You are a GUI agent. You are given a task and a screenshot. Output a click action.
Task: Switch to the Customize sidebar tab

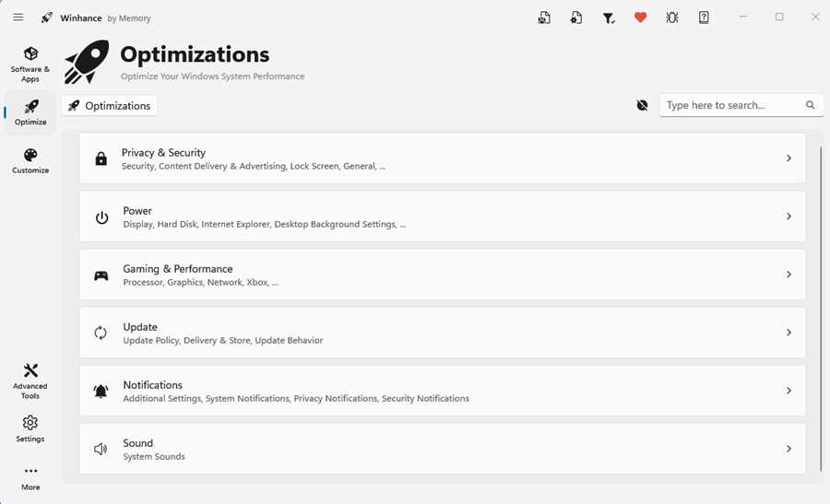pyautogui.click(x=30, y=160)
